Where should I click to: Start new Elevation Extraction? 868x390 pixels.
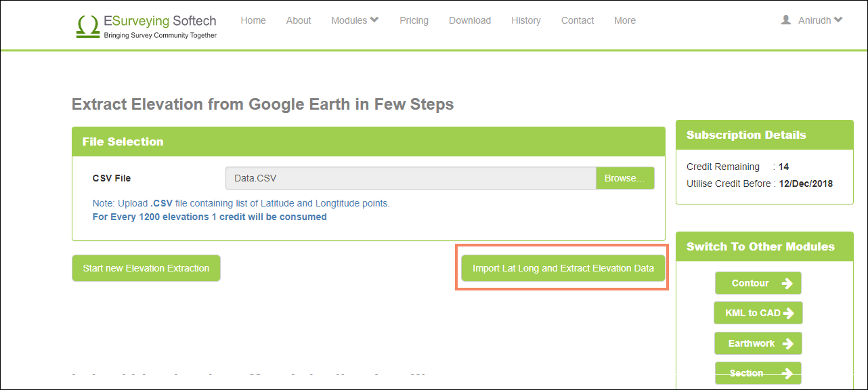[146, 268]
